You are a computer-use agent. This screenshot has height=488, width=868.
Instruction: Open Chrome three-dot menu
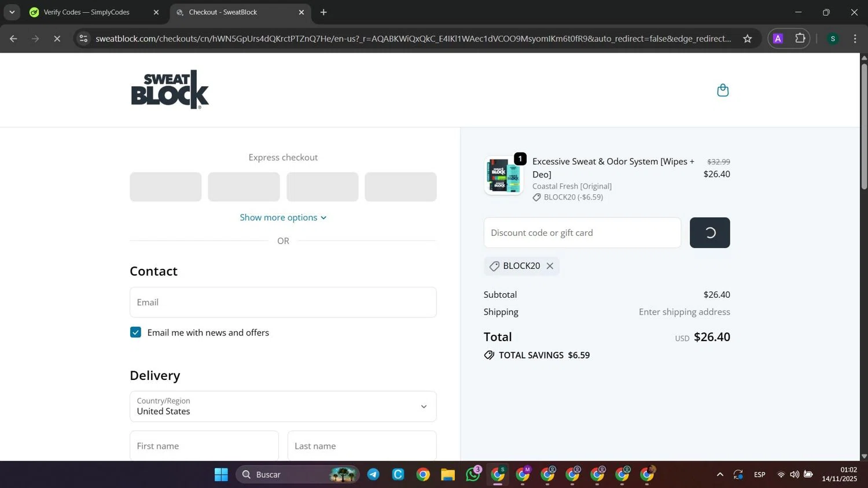tap(855, 39)
